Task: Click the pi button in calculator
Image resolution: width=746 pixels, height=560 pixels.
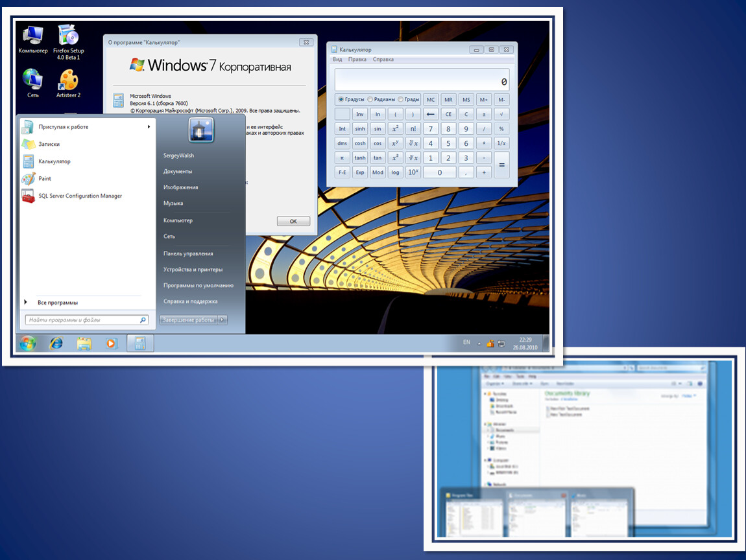Action: (x=342, y=158)
